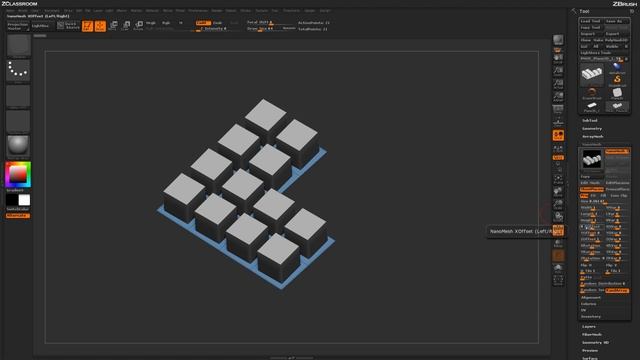Expand the ArrayMesh sub-palette
This screenshot has width=640, height=360.
(593, 136)
